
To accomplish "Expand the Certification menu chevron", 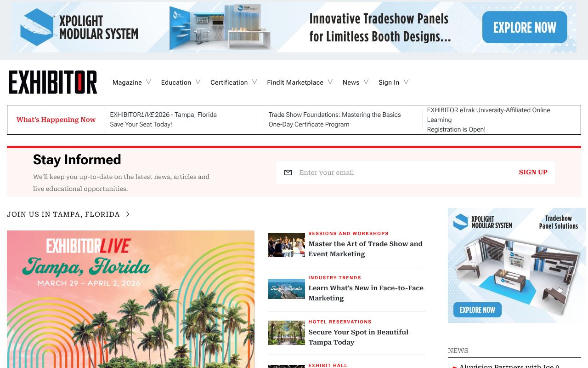I will tap(255, 82).
